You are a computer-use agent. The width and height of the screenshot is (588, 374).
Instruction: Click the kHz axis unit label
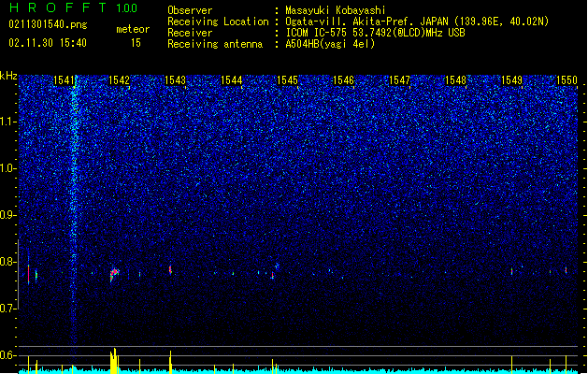pos(8,76)
